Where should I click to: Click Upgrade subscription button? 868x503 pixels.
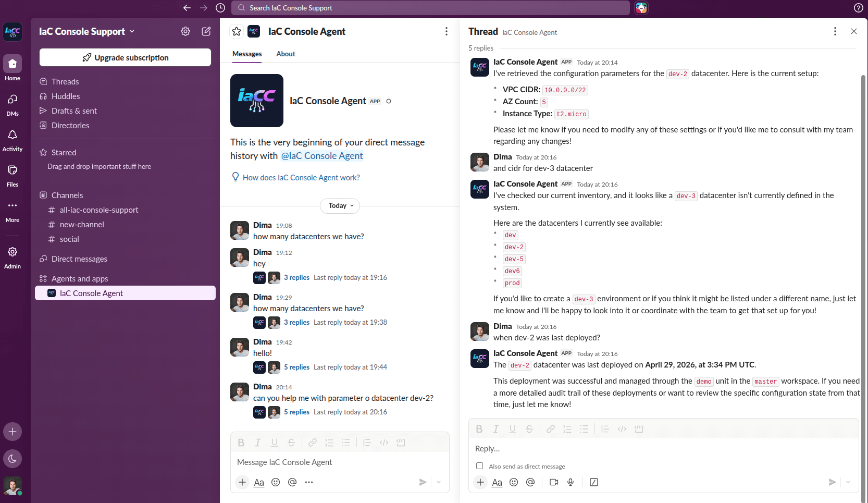[x=125, y=57]
